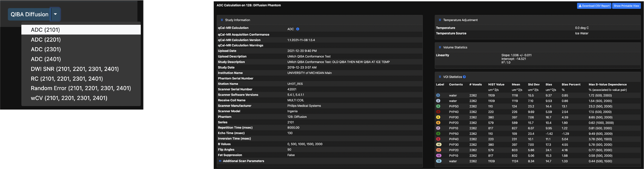Click the blue VOI label 1 badge
The height and width of the screenshot is (169, 644).
click(438, 95)
